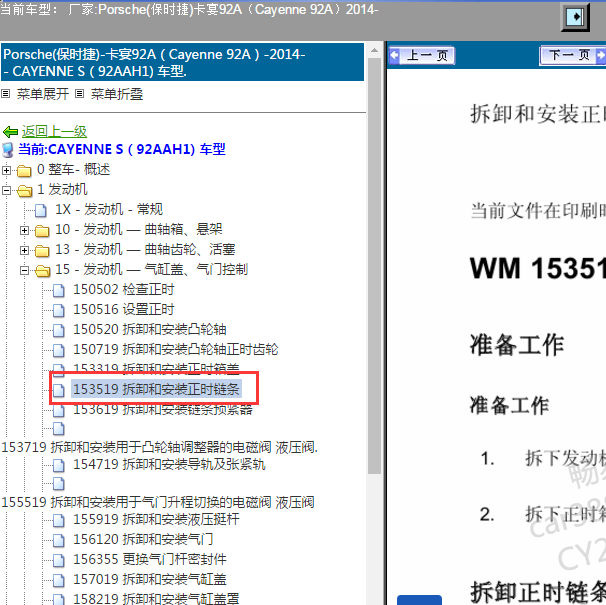Select 153519 拆卸和安装正时链条
The width and height of the screenshot is (606, 605).
[x=157, y=389]
